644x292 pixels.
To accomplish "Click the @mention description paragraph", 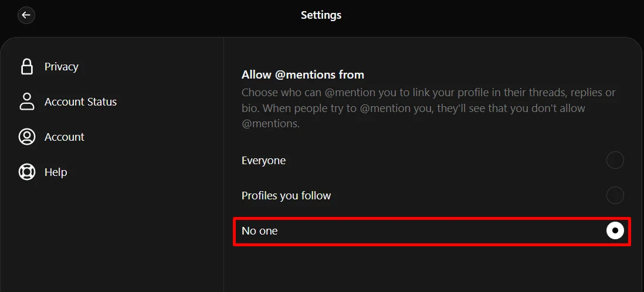I will pyautogui.click(x=428, y=108).
